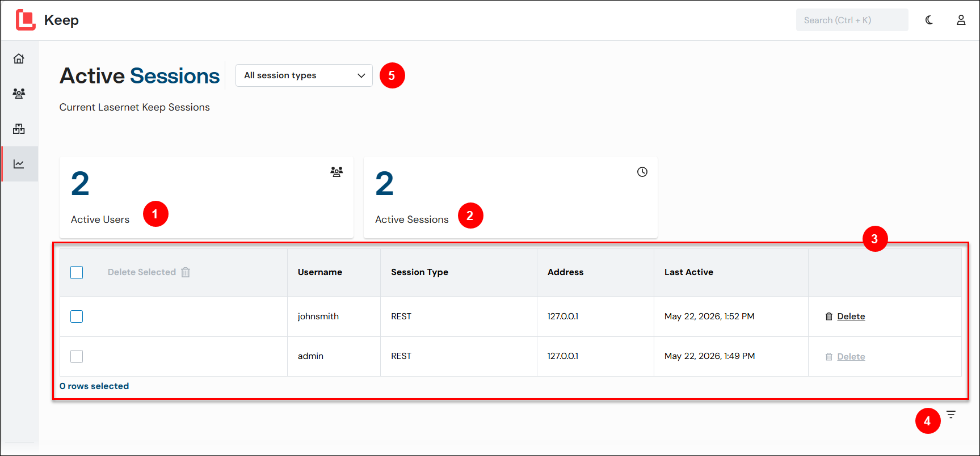Click the Delete Selected button

(x=149, y=272)
